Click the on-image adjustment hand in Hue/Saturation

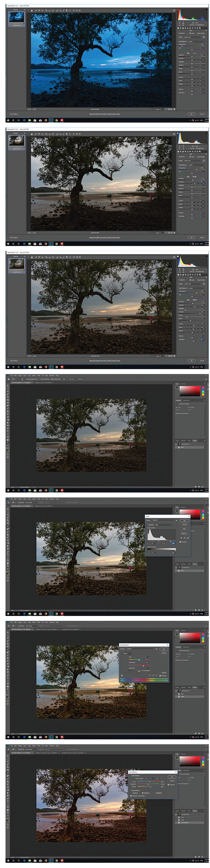[x=122, y=675]
